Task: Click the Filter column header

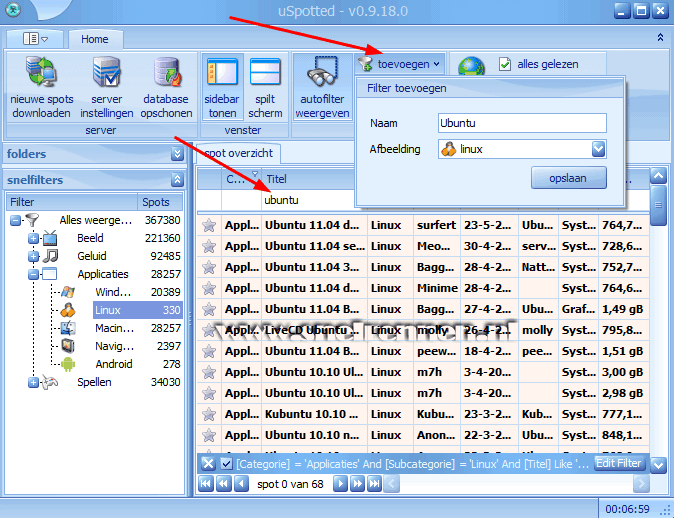Action: tap(72, 202)
